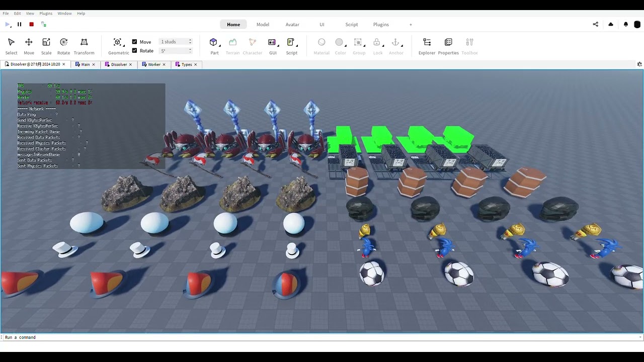This screenshot has height=362, width=644.
Task: Click the Group icon
Action: click(358, 42)
